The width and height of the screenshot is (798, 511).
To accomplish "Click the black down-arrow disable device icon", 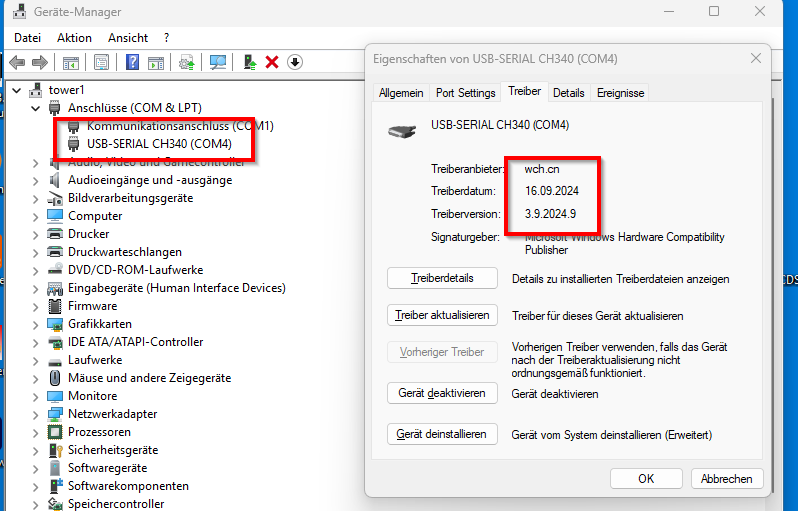I will click(294, 62).
